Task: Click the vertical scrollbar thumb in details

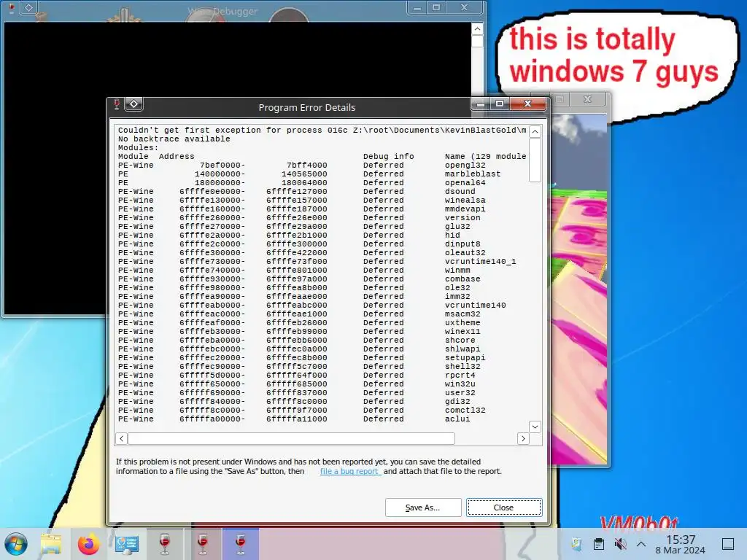Action: [x=535, y=160]
